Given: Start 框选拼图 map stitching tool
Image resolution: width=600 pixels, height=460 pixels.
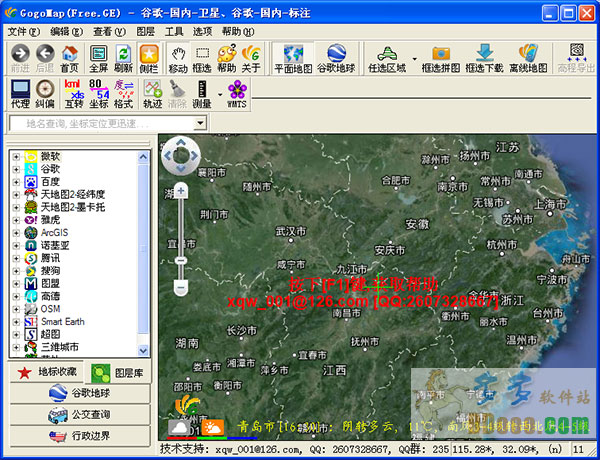Looking at the screenshot, I should pyautogui.click(x=441, y=58).
